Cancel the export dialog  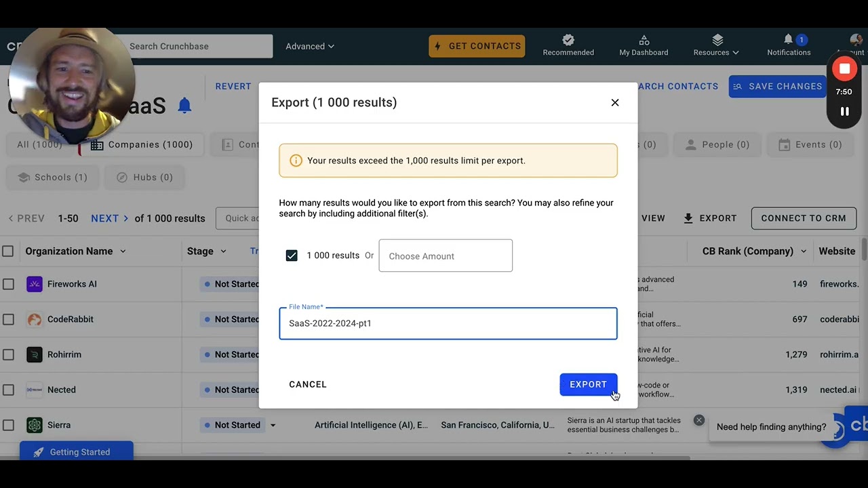pyautogui.click(x=308, y=384)
